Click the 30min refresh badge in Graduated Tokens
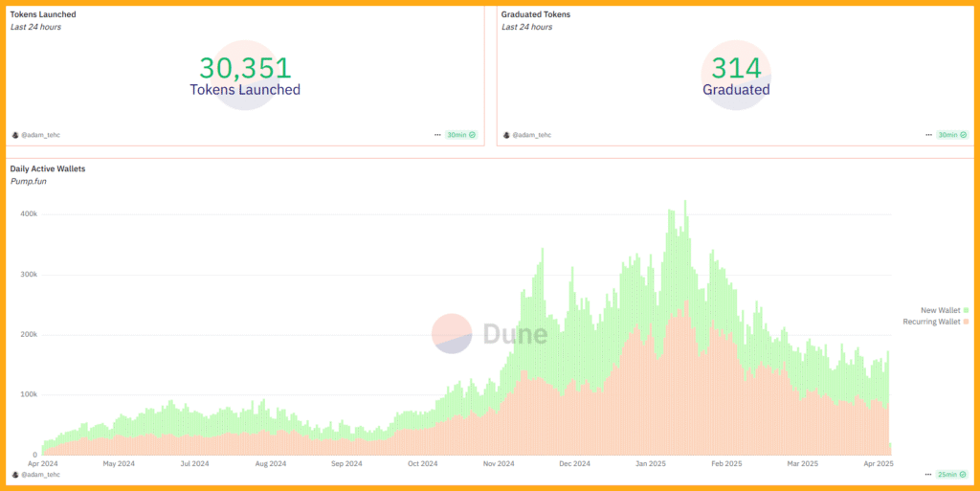The image size is (980, 491). pyautogui.click(x=952, y=135)
